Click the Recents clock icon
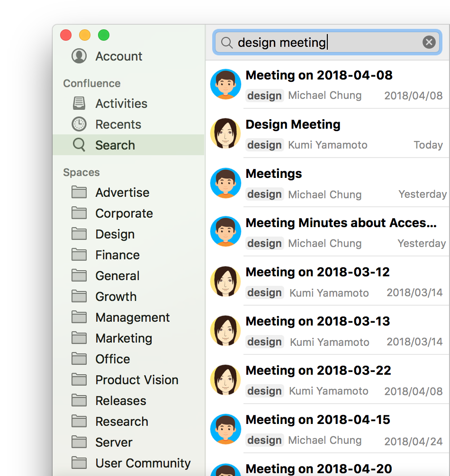 pos(79,124)
